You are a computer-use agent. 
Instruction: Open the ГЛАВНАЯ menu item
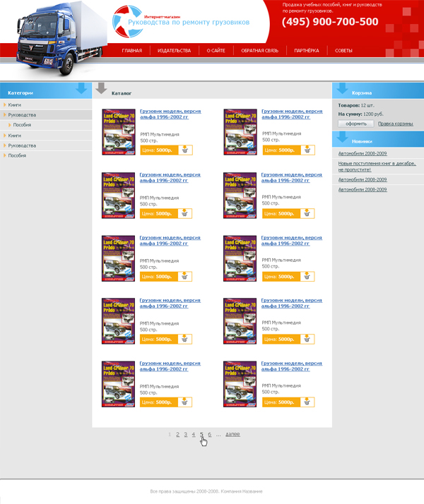131,51
